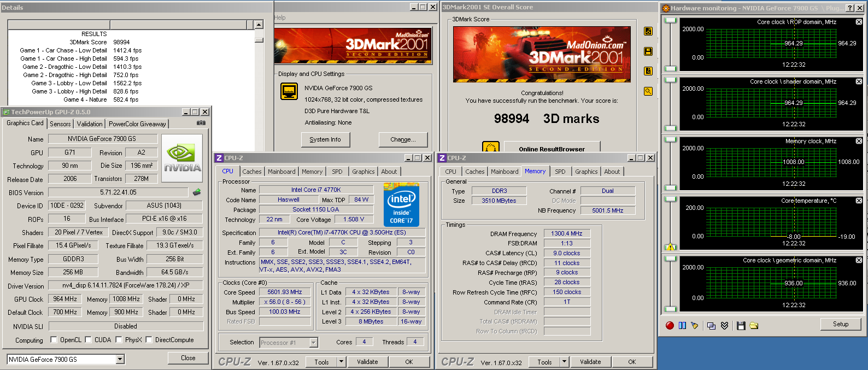Click the monitor icon in Display and CPU Settings
The width and height of the screenshot is (868, 370).
click(289, 91)
